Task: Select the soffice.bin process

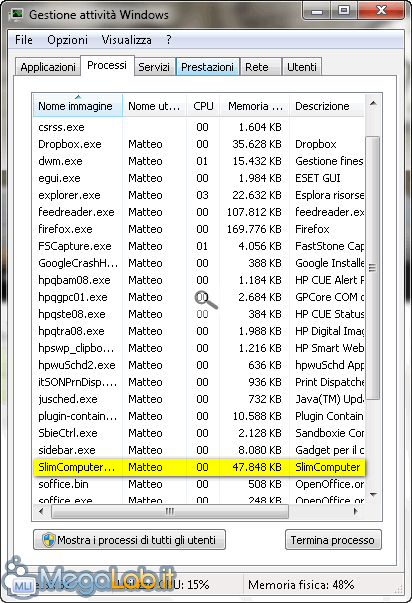Action: (199, 484)
